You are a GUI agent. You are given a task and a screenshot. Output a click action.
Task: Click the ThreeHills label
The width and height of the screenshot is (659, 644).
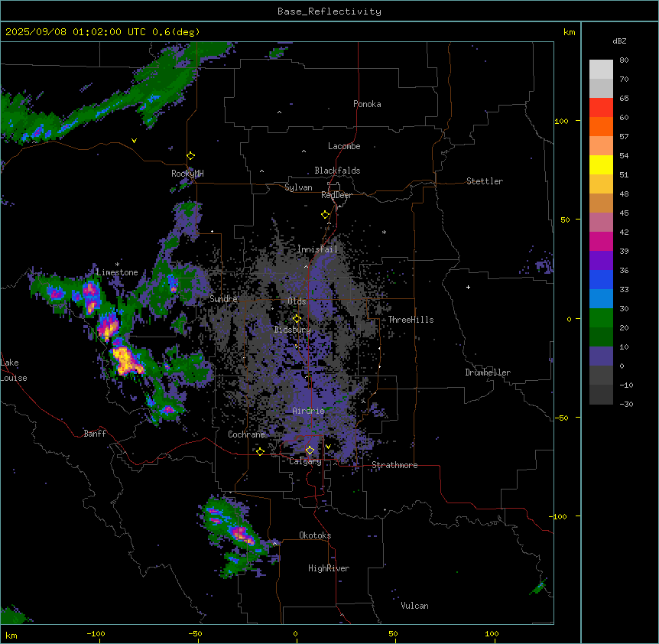(411, 320)
